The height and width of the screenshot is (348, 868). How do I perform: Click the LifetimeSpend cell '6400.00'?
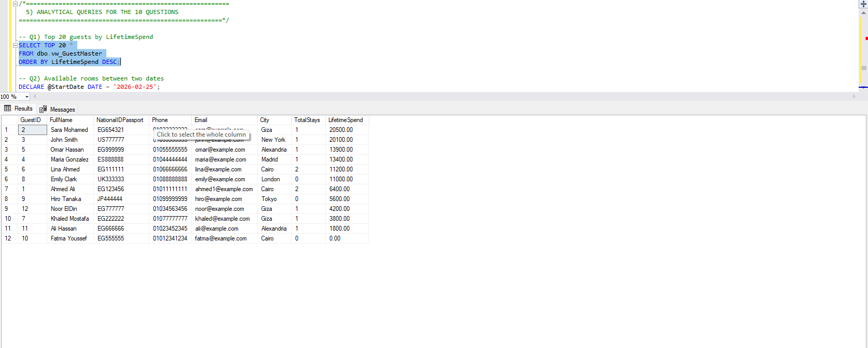347,189
